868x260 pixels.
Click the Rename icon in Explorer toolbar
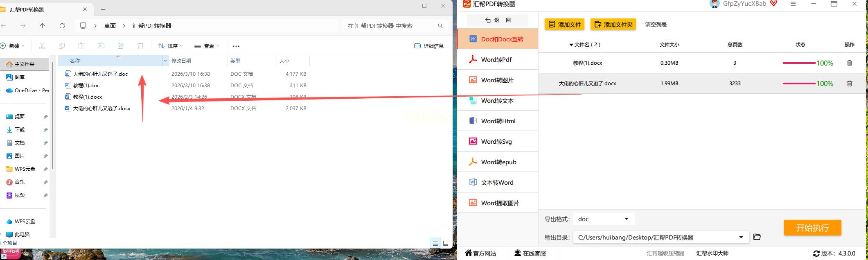click(101, 46)
